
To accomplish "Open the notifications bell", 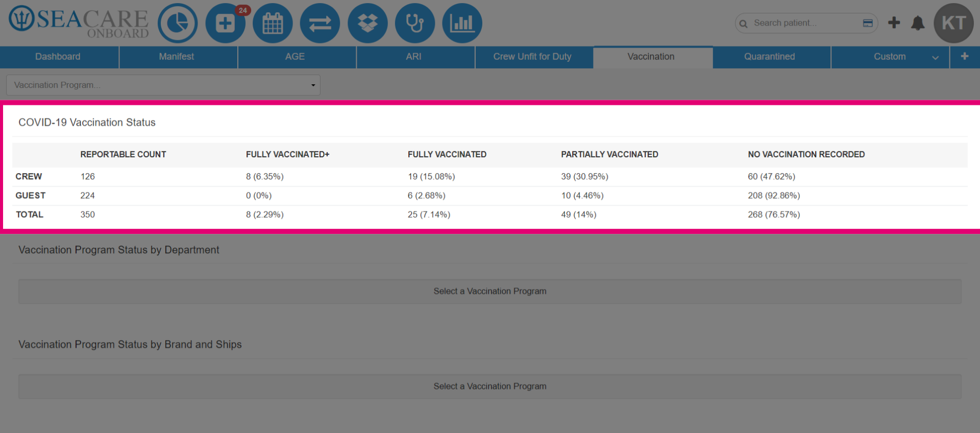I will [x=918, y=23].
